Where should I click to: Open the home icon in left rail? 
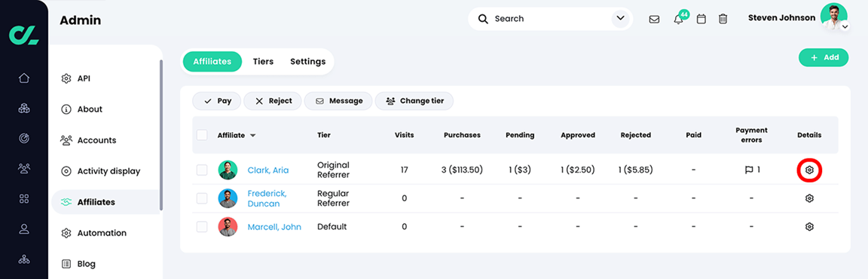tap(24, 78)
